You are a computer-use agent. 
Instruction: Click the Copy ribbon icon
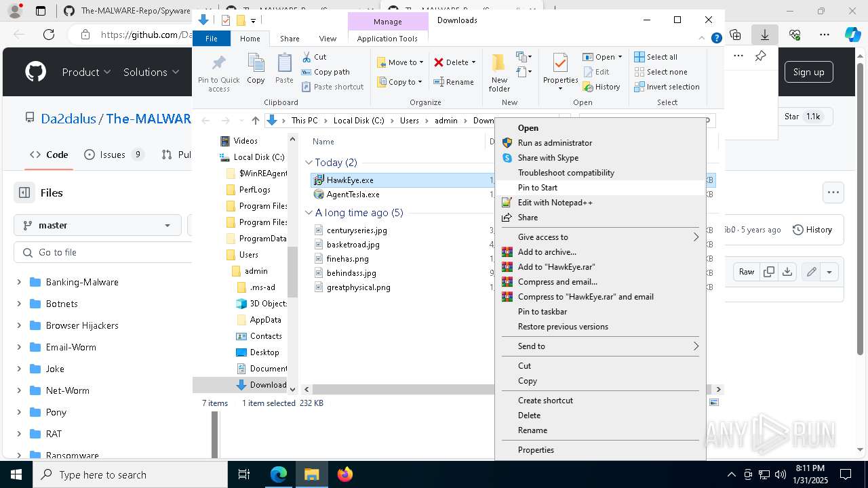(x=256, y=64)
